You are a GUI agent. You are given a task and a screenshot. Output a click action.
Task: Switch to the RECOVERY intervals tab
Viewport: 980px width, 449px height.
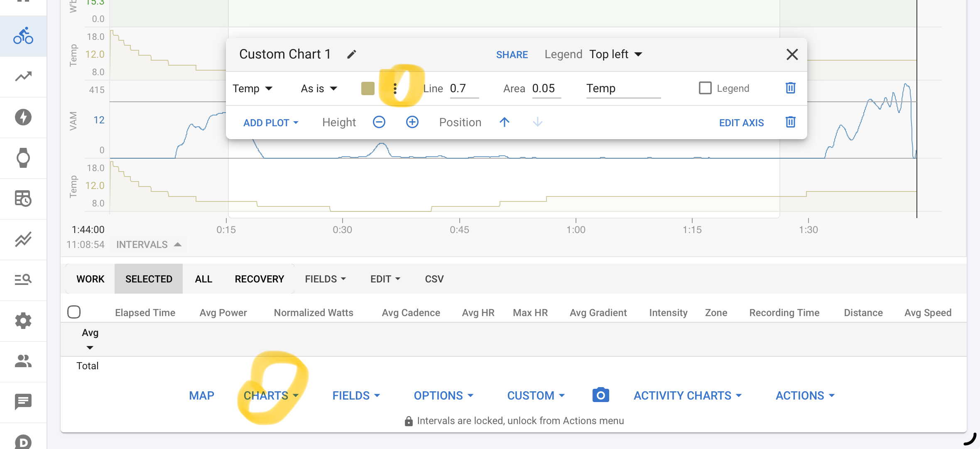click(259, 279)
